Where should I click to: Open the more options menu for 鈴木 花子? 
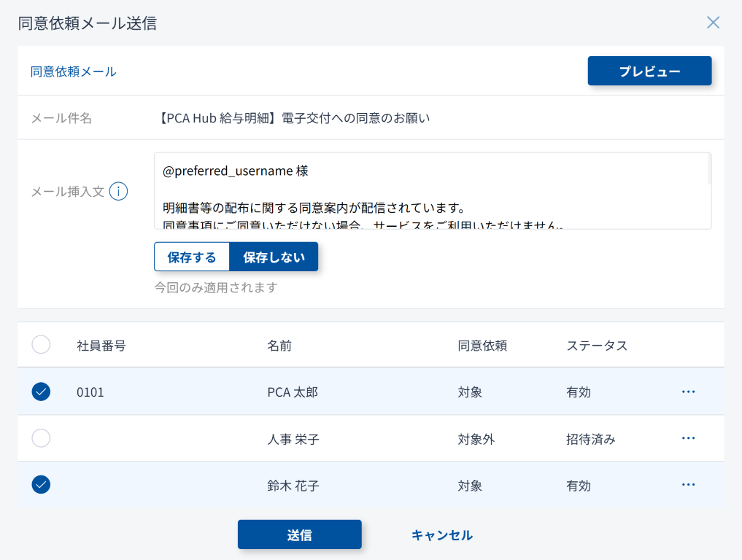click(x=688, y=485)
